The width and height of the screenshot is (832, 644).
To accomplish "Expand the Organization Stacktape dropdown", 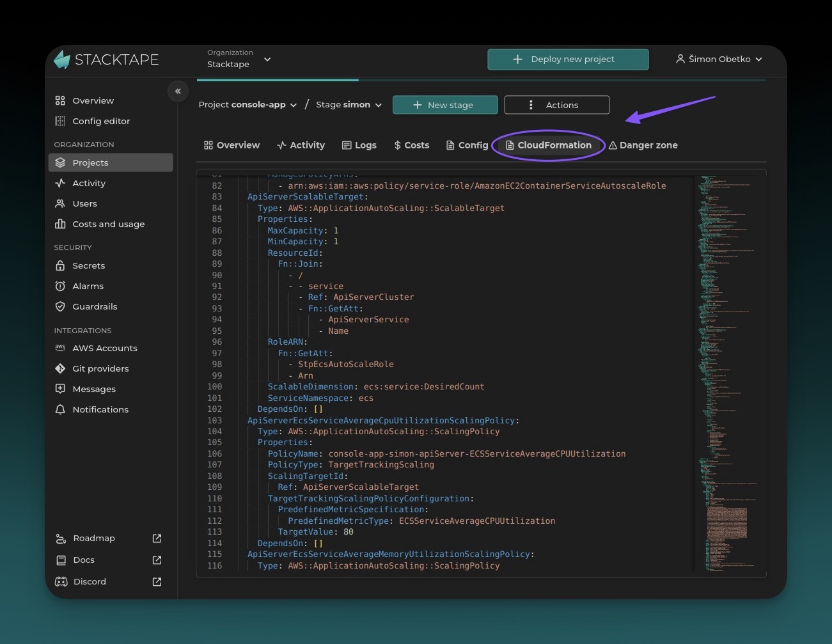I will [239, 59].
